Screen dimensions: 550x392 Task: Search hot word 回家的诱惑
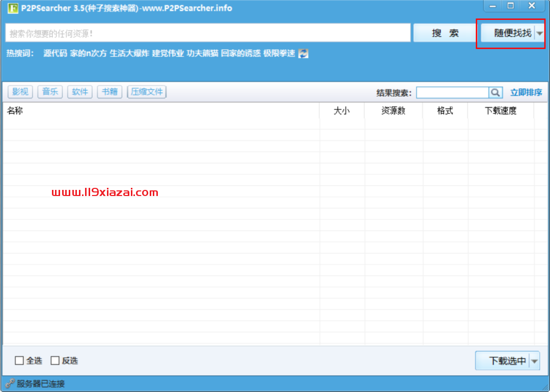[240, 53]
